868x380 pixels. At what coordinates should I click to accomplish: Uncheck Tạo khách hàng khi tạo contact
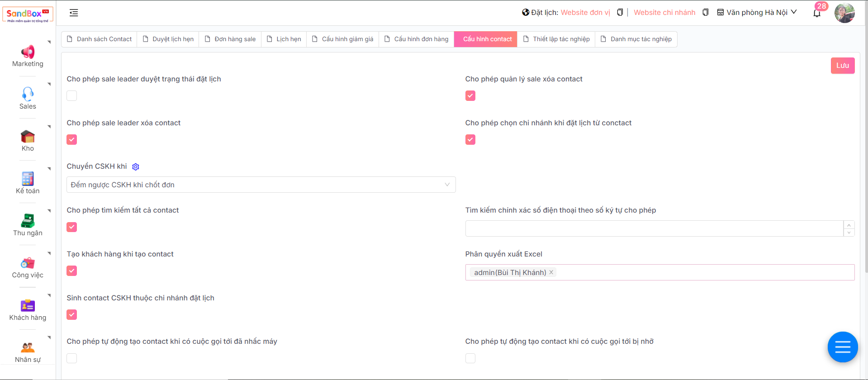(72, 271)
